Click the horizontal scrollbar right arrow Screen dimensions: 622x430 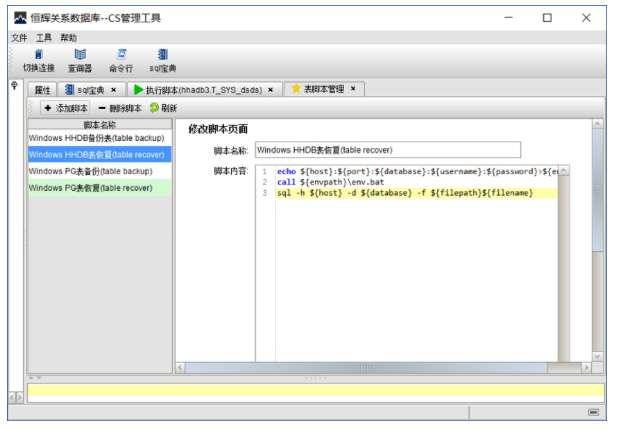(586, 368)
